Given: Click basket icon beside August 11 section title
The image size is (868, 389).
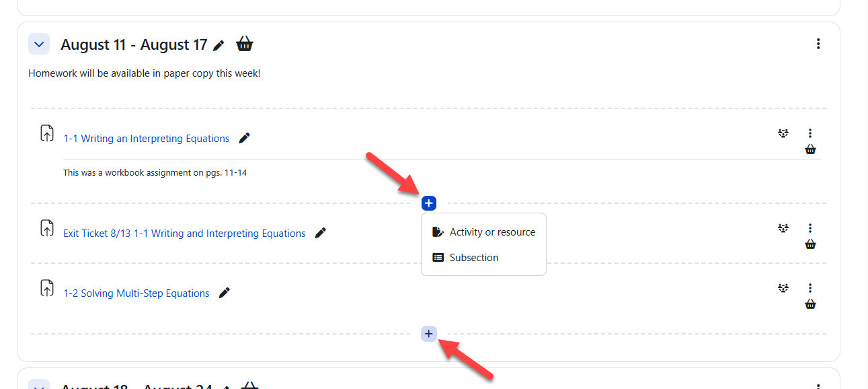Looking at the screenshot, I should (x=245, y=44).
